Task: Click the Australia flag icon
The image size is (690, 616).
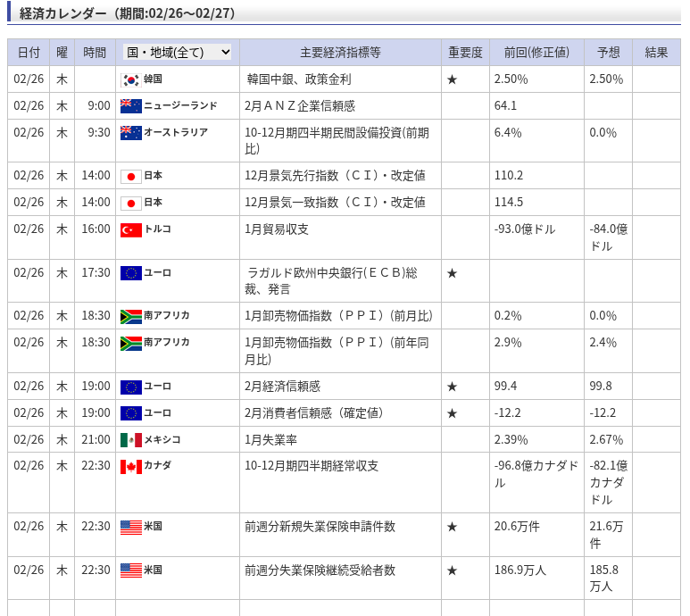Action: (130, 133)
